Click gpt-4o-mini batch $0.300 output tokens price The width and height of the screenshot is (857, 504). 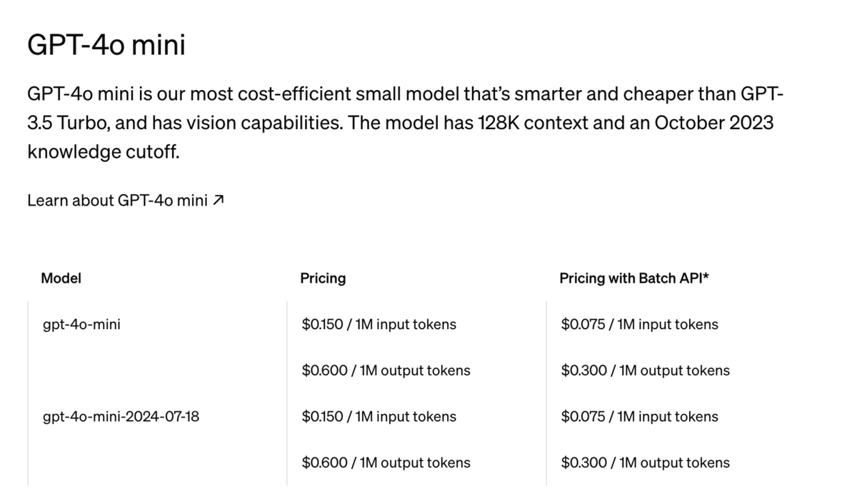point(646,371)
